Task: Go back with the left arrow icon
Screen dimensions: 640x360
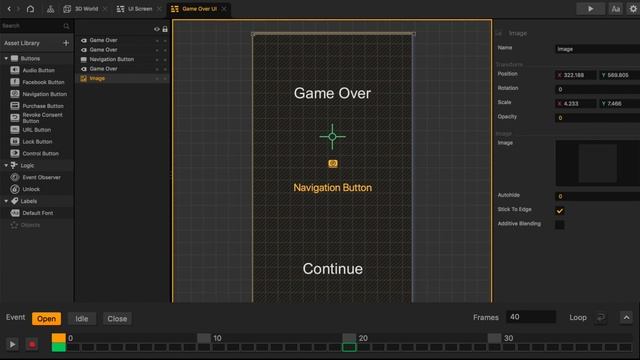Action: pos(9,9)
